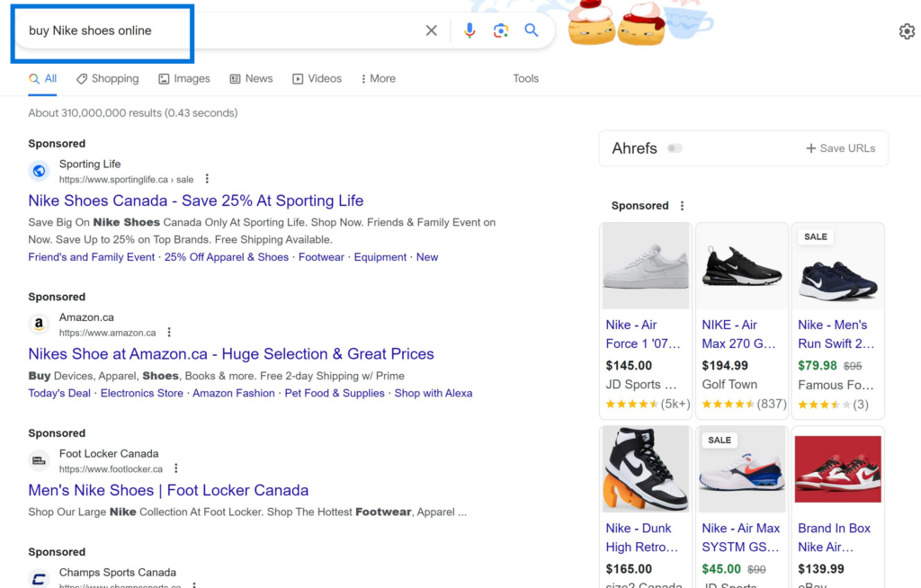
Task: Switch to the Shopping tab
Action: tap(107, 78)
